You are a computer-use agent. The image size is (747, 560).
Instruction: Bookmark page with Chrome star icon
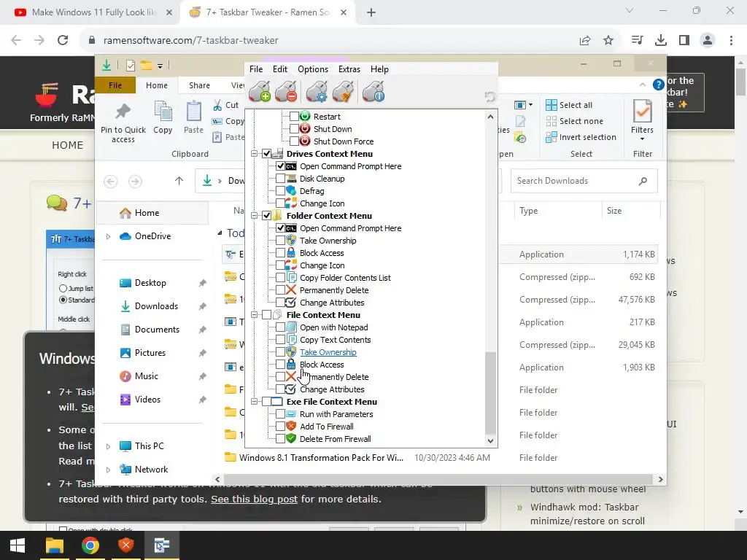(608, 41)
